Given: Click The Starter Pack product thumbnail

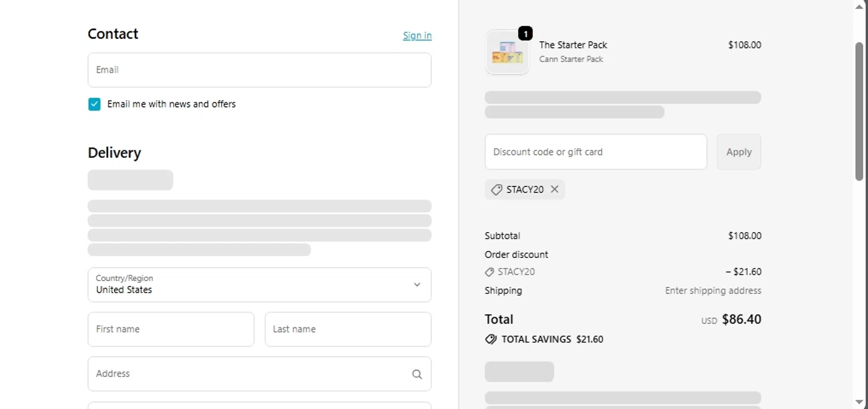Looking at the screenshot, I should pos(507,52).
